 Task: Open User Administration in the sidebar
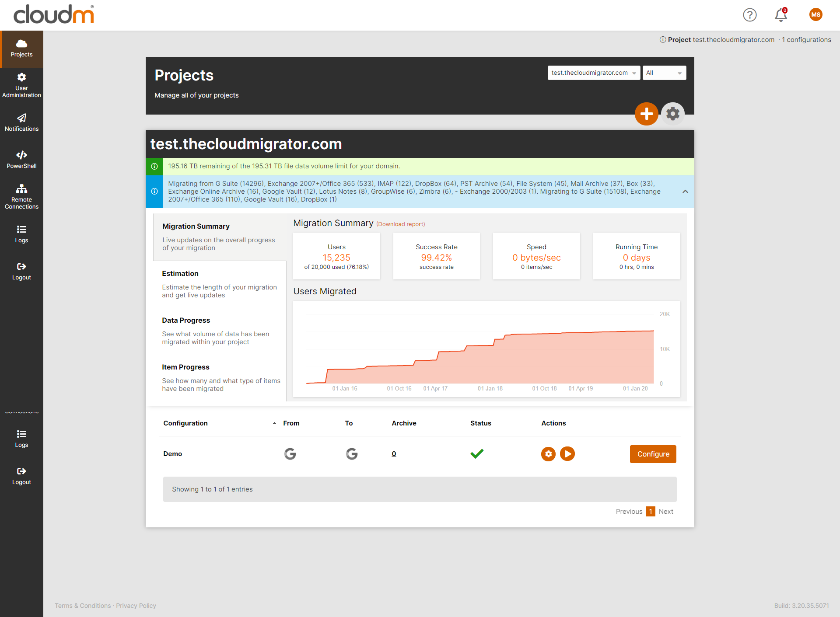pos(21,85)
